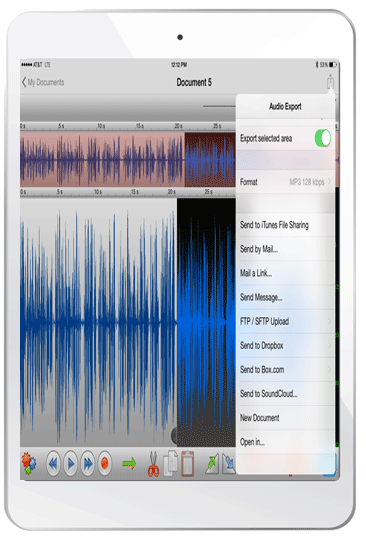Image resolution: width=366 pixels, height=537 pixels.
Task: Tap the fast-forward button
Action: (88, 463)
